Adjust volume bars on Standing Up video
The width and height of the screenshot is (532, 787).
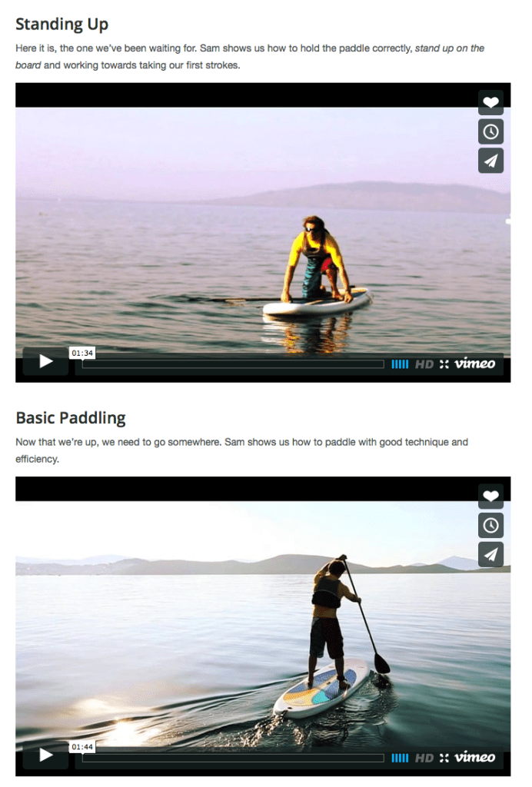tap(400, 364)
